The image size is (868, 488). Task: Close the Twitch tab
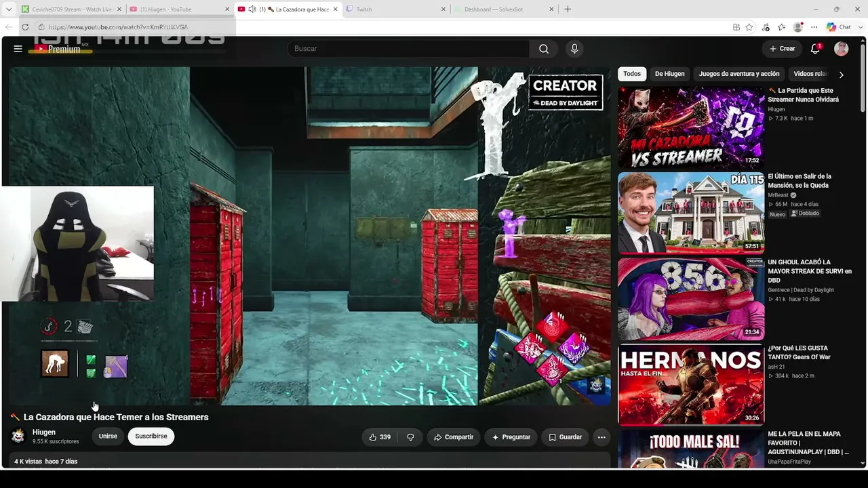pyautogui.click(x=443, y=9)
